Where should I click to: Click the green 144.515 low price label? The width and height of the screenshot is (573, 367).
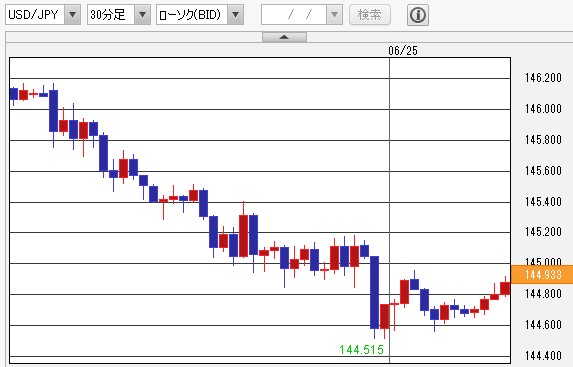[x=361, y=350]
